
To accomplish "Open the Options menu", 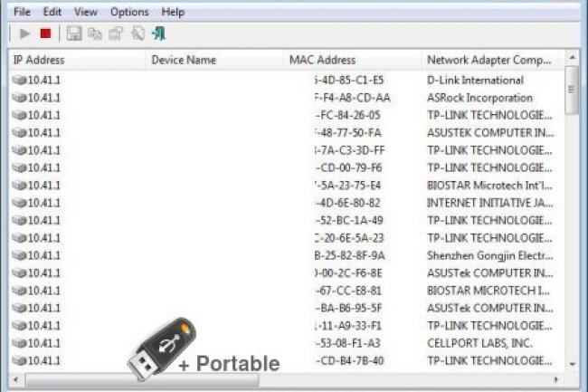I will (129, 12).
